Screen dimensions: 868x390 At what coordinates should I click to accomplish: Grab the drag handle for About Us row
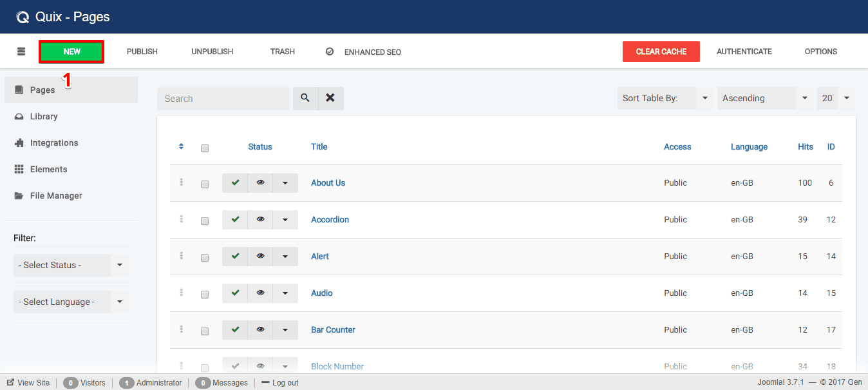(x=182, y=182)
